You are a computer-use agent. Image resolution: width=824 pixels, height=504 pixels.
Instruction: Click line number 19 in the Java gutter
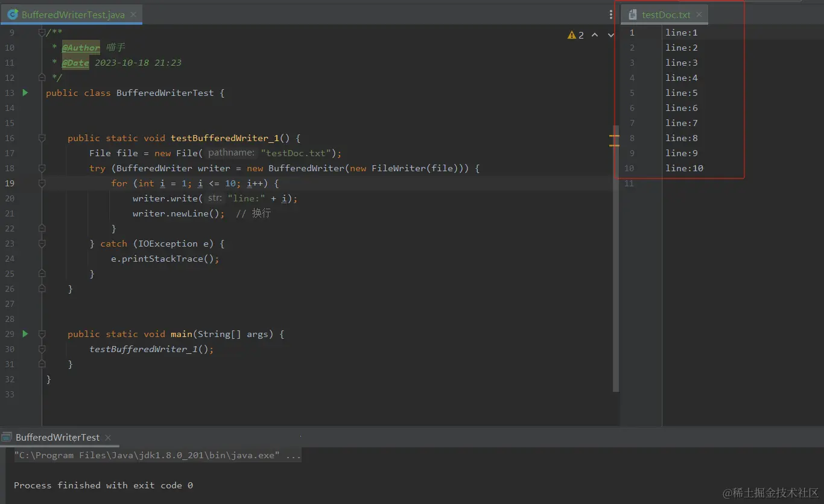(10, 183)
